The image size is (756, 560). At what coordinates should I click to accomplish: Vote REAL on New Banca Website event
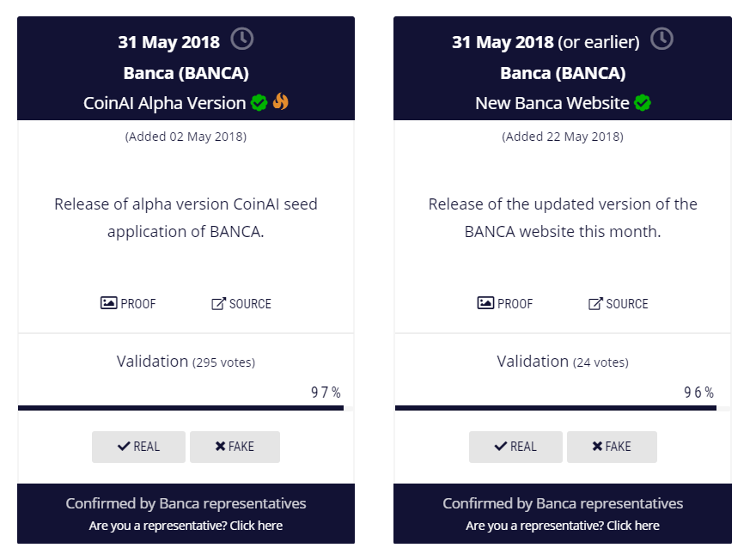[x=515, y=447]
